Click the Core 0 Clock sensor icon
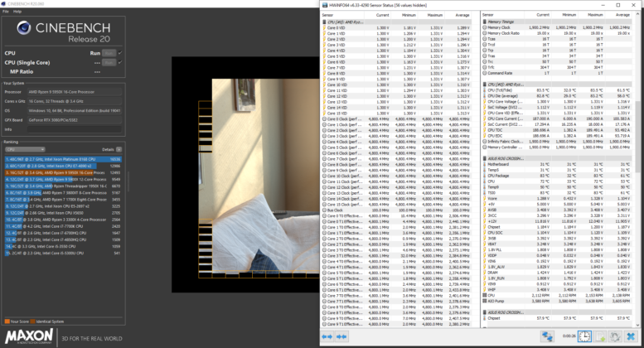Image resolution: width=644 pixels, height=348 pixels. coord(324,119)
